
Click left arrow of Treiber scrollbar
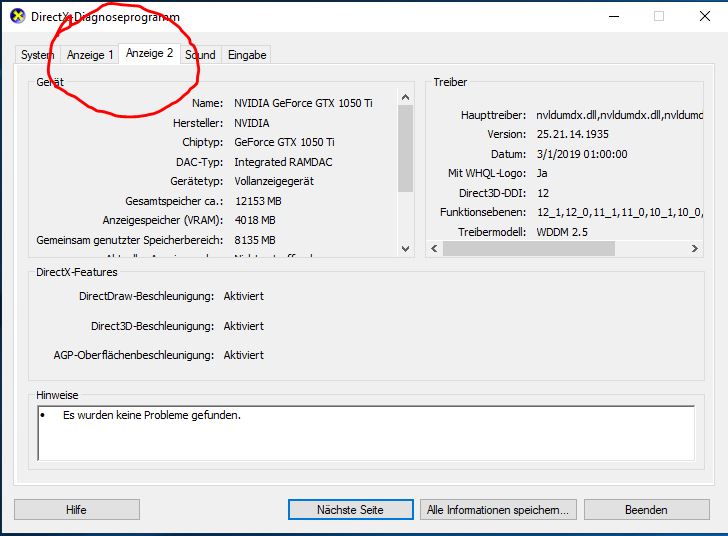coord(434,248)
